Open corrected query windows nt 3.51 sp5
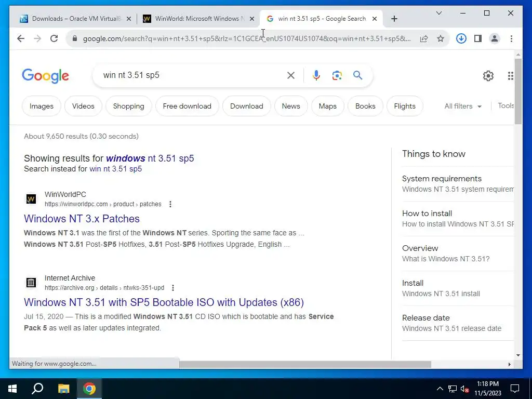532x399 pixels. [150, 158]
